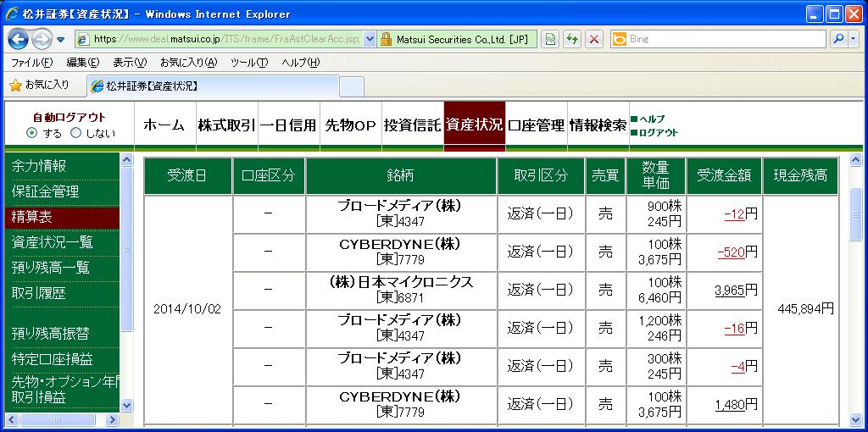868x432 pixels.
Task: Open the ツール(T) menu
Action: click(249, 63)
